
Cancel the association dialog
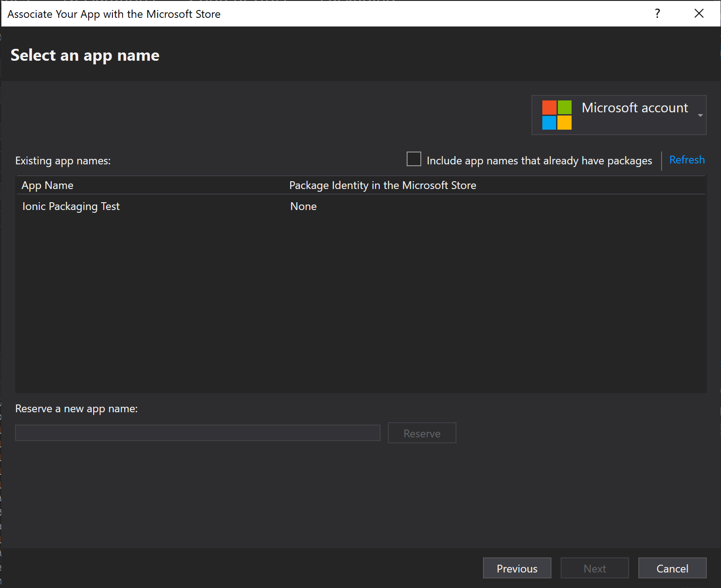(x=672, y=568)
